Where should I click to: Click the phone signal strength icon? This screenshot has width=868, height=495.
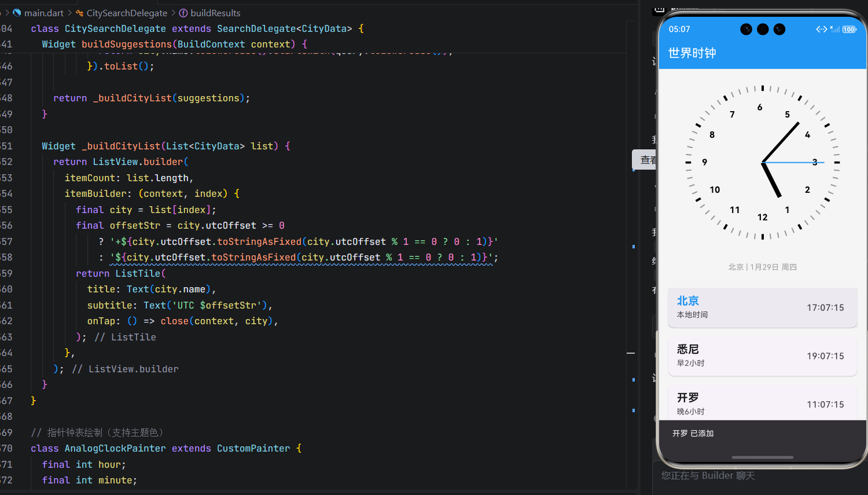click(x=834, y=29)
